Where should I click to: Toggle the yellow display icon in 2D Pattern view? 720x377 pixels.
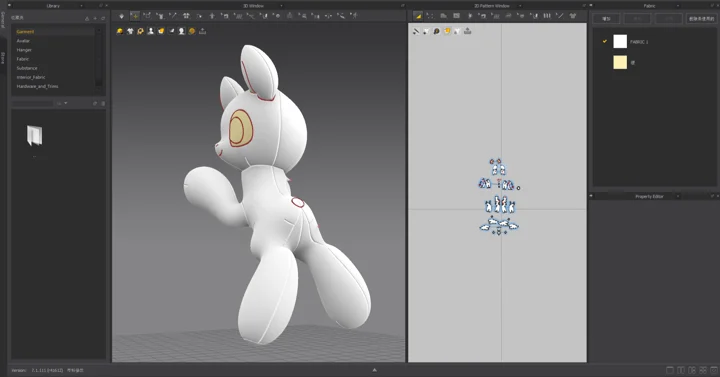tap(447, 31)
